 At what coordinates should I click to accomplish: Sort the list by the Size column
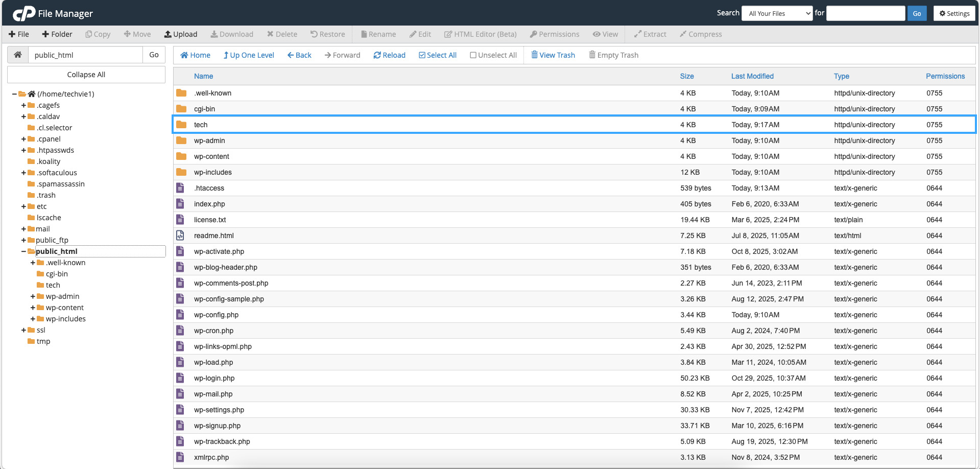686,76
